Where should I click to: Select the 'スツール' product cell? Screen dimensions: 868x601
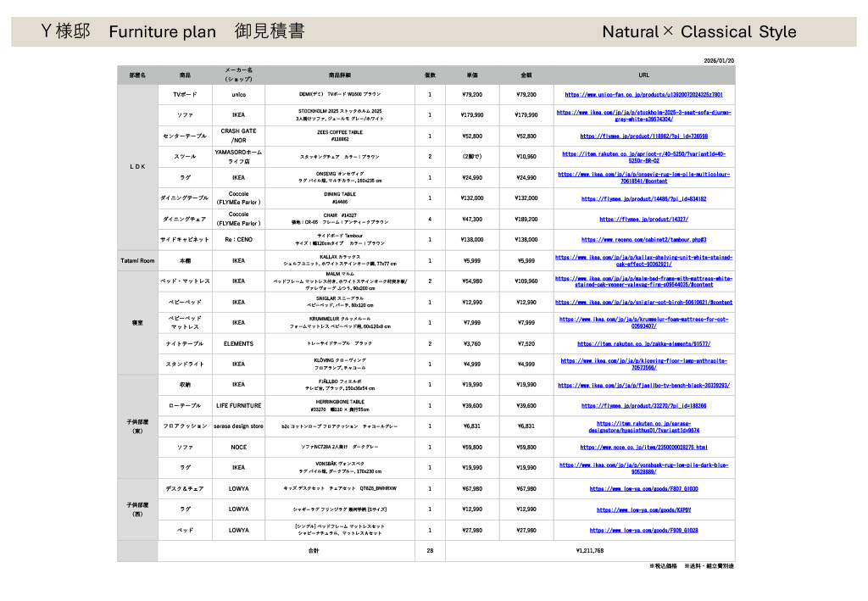pos(185,157)
